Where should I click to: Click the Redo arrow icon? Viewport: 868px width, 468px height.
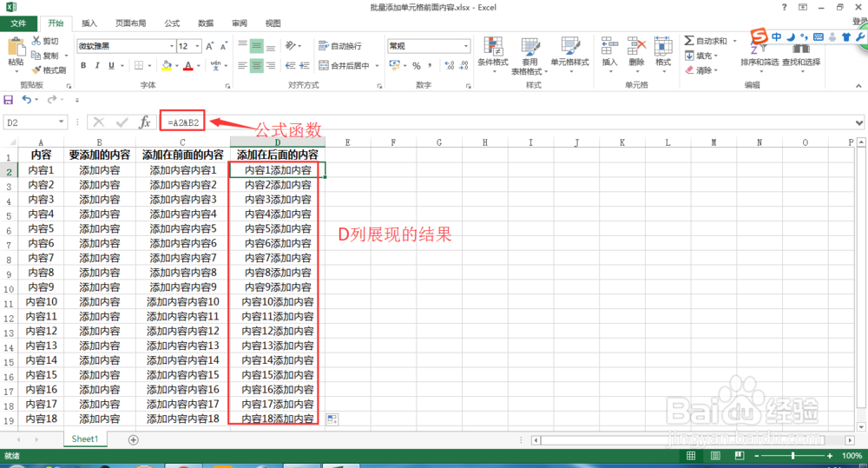coord(51,99)
